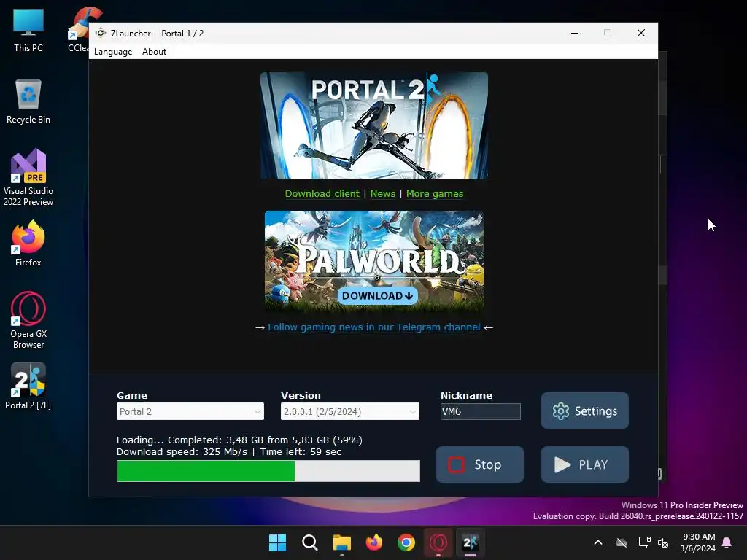Open the Windows Start menu
This screenshot has height=560, width=747.
(278, 542)
